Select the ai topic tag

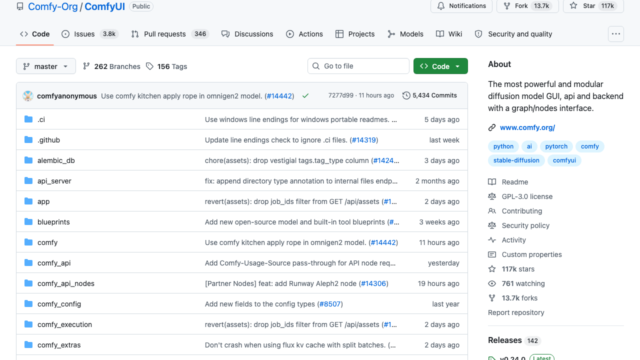[529, 146]
